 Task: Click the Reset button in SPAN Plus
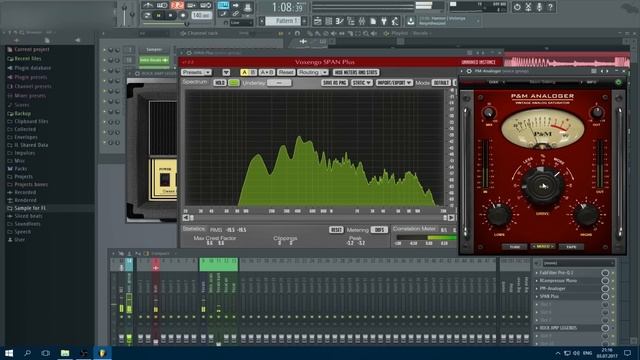tap(286, 72)
